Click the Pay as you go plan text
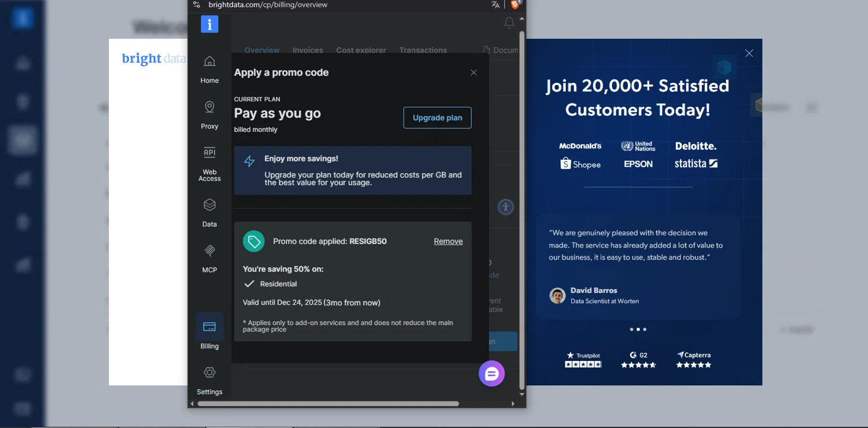The width and height of the screenshot is (868, 428). pos(277,113)
